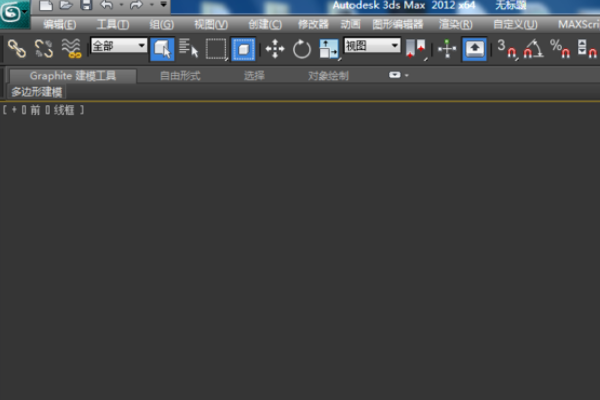This screenshot has width=600, height=400.
Task: Open the 图形编辑器 menu
Action: coord(398,25)
